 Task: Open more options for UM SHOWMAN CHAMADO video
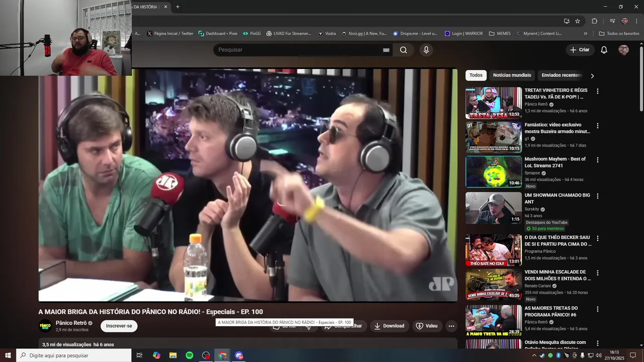click(x=598, y=196)
